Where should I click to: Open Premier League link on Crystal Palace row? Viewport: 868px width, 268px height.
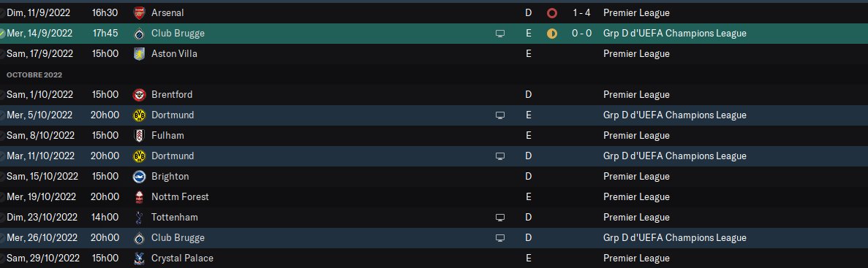(636, 258)
